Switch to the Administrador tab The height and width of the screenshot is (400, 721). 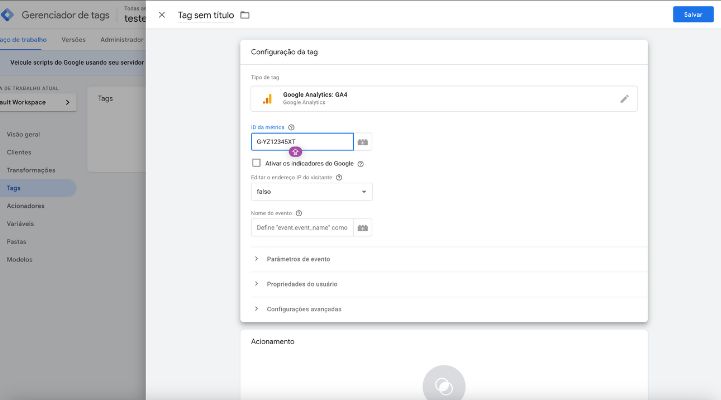click(121, 40)
